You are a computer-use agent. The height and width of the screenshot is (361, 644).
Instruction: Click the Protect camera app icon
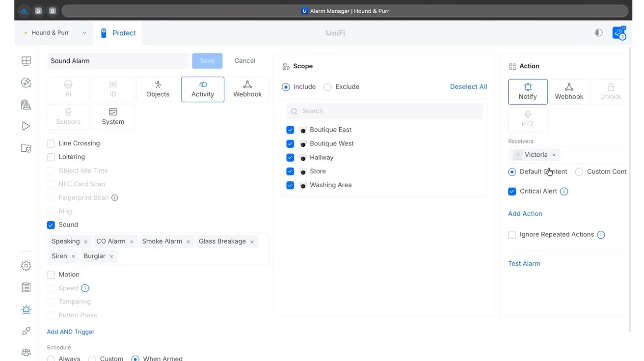tap(104, 33)
